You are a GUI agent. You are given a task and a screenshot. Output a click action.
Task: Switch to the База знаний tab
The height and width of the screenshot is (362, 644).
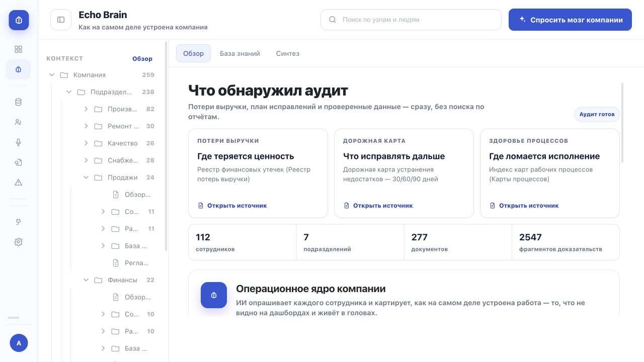click(x=240, y=53)
